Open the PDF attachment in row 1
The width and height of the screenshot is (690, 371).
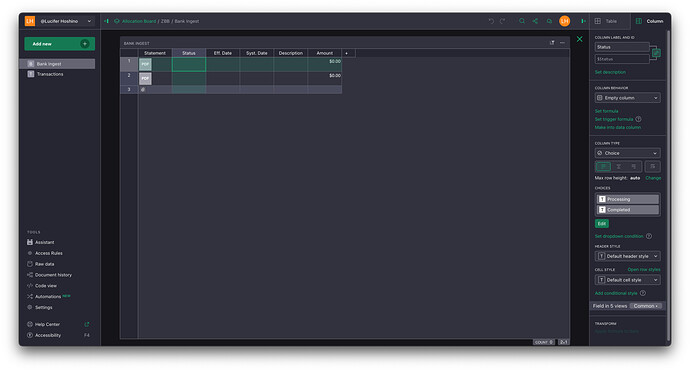coord(145,64)
